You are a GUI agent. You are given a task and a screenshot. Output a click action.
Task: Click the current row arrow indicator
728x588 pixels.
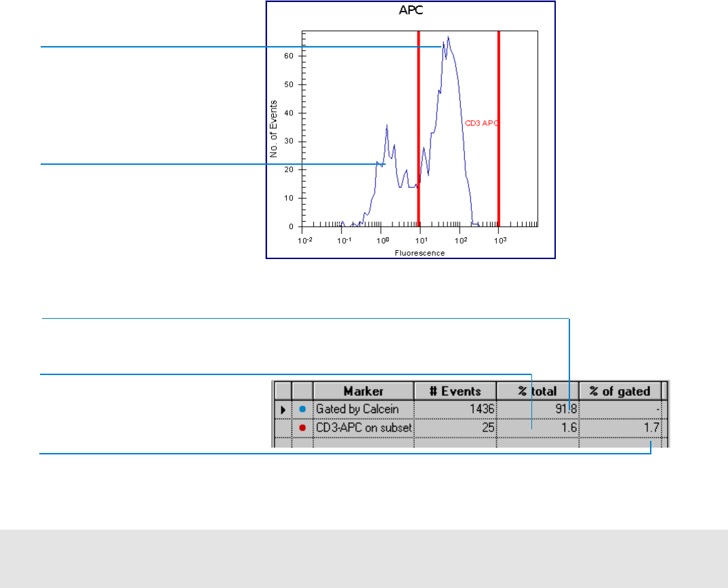283,410
